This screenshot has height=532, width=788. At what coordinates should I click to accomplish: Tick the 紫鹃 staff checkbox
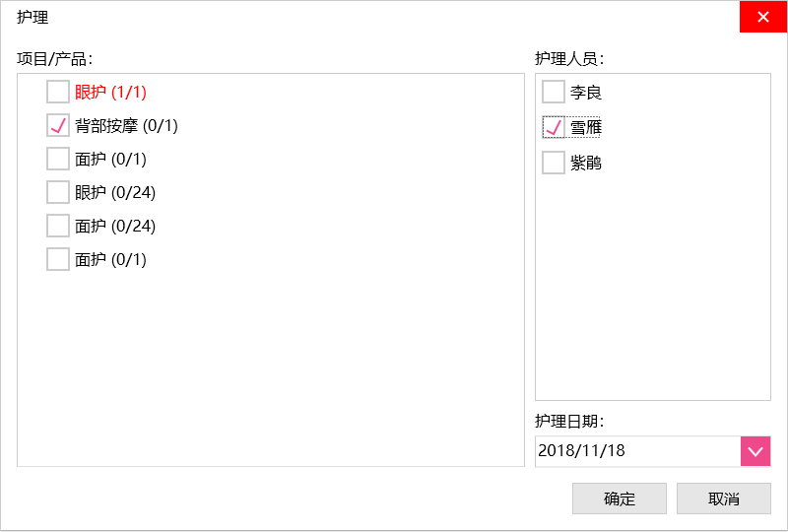point(554,163)
